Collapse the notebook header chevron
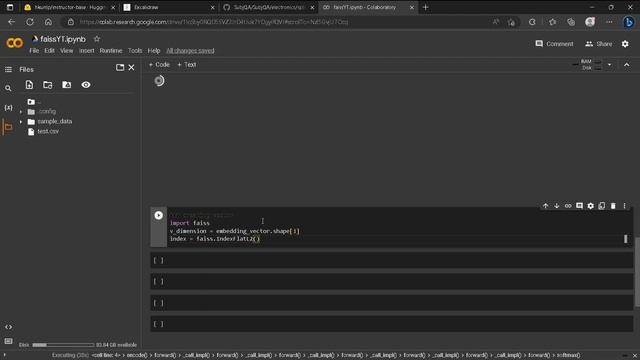This screenshot has height=360, width=640. click(627, 64)
